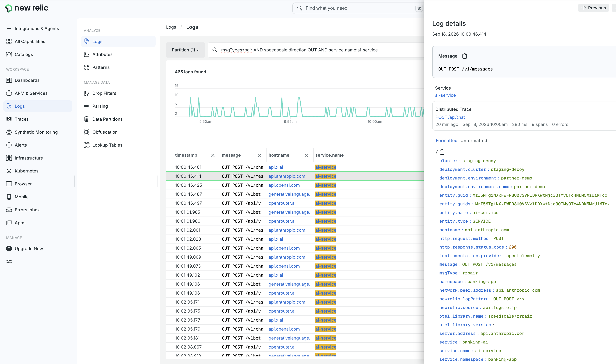Copy formatted JSON with clipboard icon

442,152
